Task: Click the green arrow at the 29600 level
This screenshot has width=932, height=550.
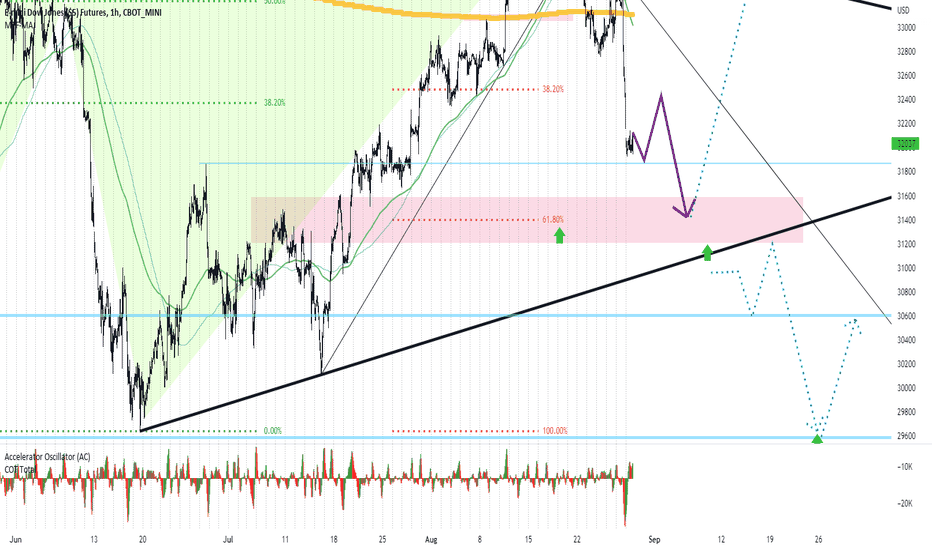Action: pyautogui.click(x=817, y=439)
